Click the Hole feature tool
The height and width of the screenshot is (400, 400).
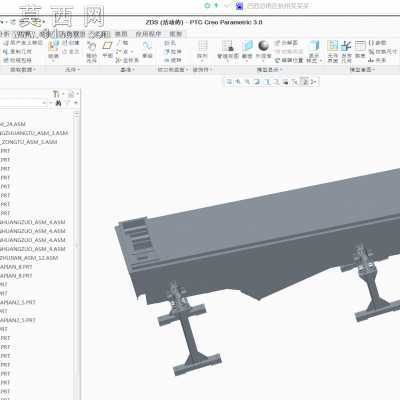170,43
